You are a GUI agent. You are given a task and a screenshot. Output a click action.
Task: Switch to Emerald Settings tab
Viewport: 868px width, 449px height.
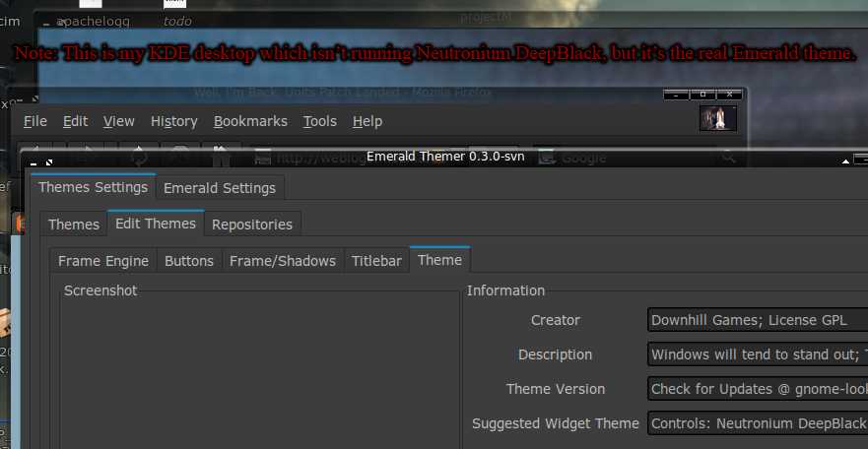(x=220, y=188)
